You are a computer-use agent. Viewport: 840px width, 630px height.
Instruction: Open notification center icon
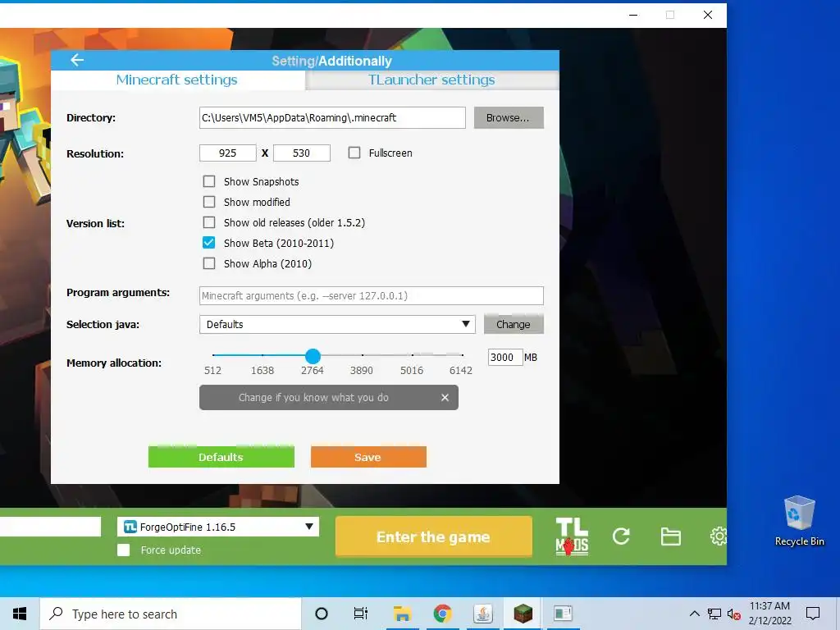tap(813, 614)
